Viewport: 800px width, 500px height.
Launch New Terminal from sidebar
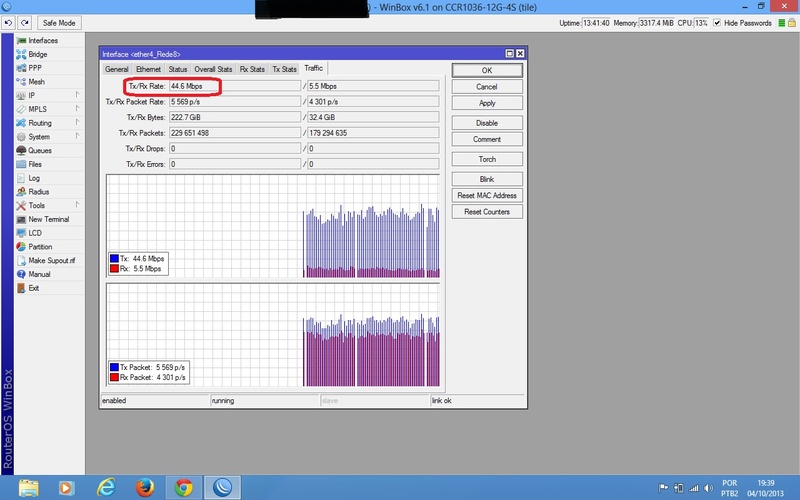point(48,219)
